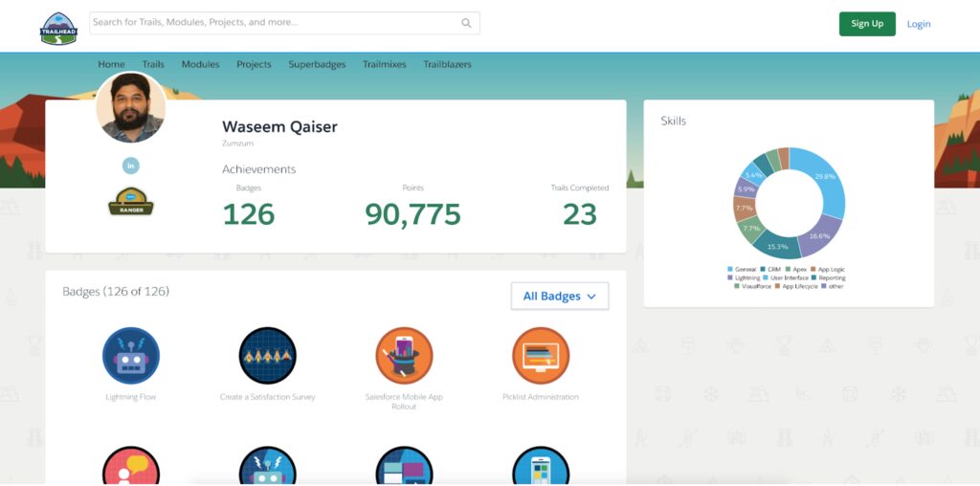Open Create a Satisfaction Survey badge icon
This screenshot has height=486, width=980.
tap(268, 356)
